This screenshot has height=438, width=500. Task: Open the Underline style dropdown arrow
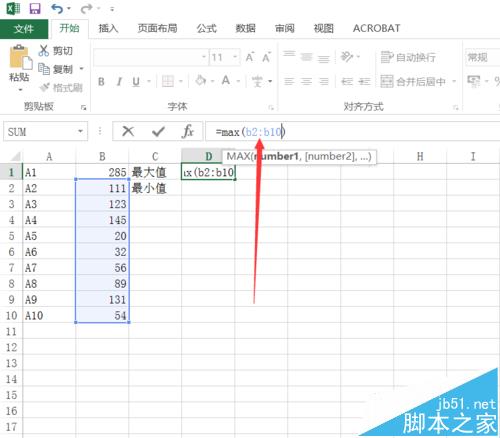149,81
